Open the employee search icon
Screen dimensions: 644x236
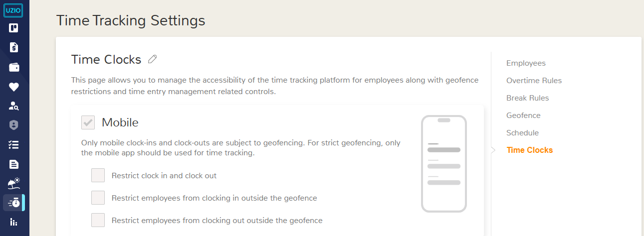tap(14, 106)
